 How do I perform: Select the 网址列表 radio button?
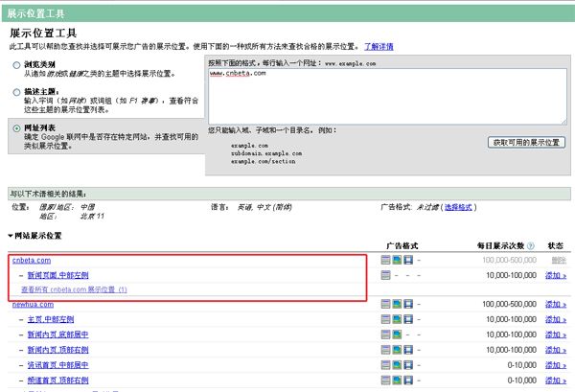click(15, 127)
